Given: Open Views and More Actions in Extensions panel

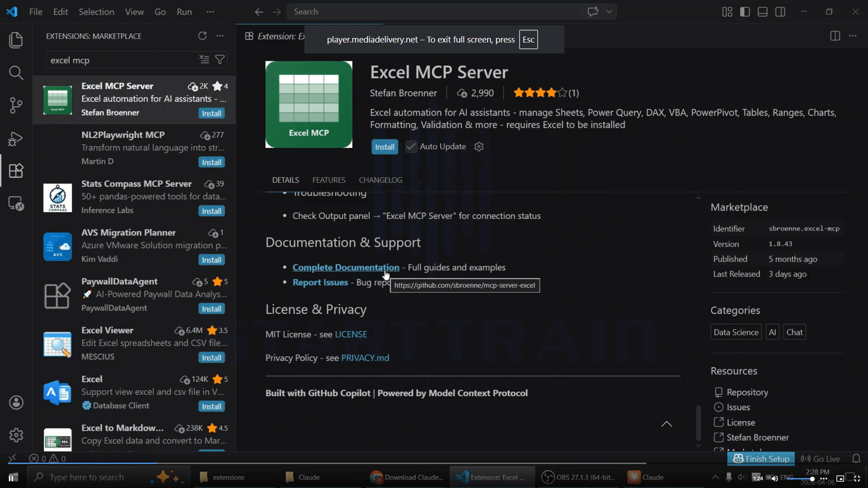Looking at the screenshot, I should click(220, 36).
